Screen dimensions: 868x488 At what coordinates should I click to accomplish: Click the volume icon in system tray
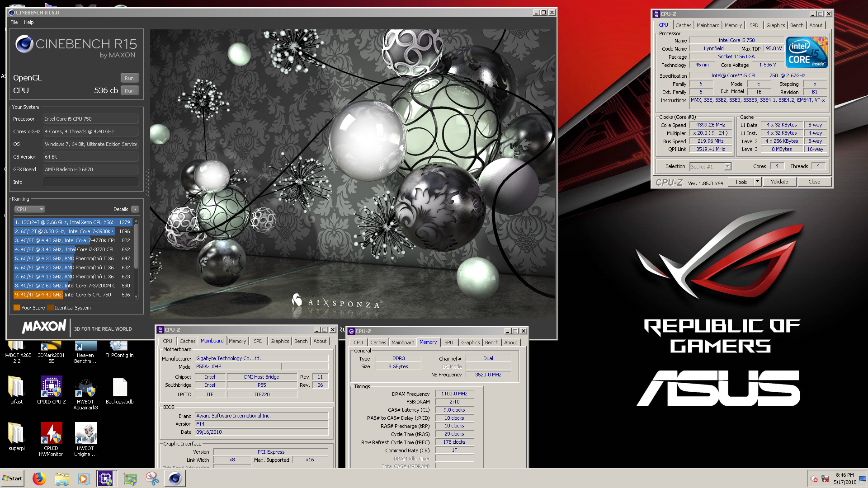pyautogui.click(x=814, y=479)
